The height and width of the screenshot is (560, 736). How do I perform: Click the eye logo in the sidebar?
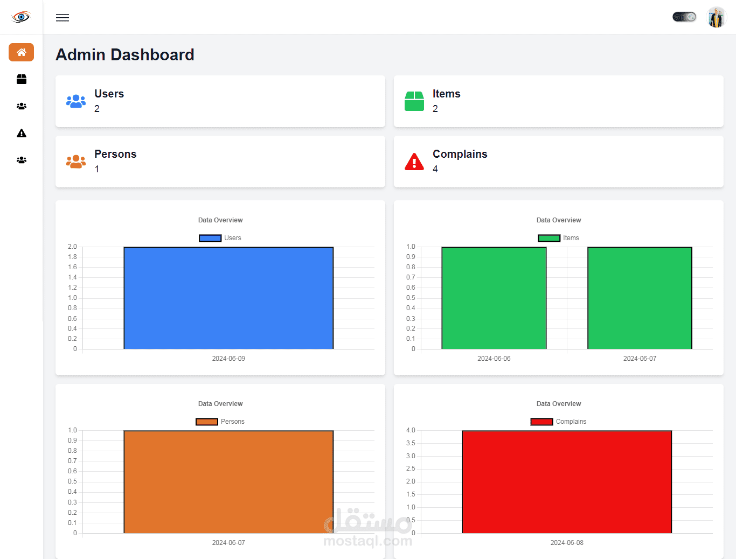(x=21, y=17)
